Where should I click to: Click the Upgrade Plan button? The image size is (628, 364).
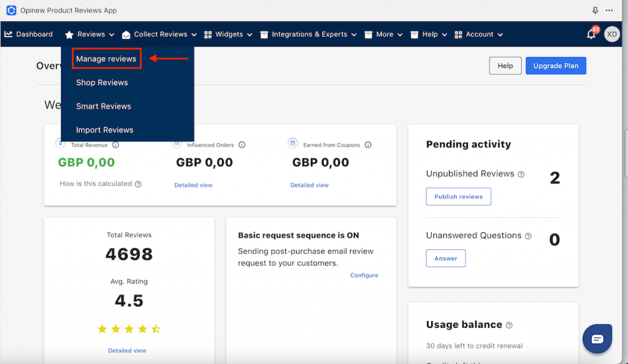[556, 66]
